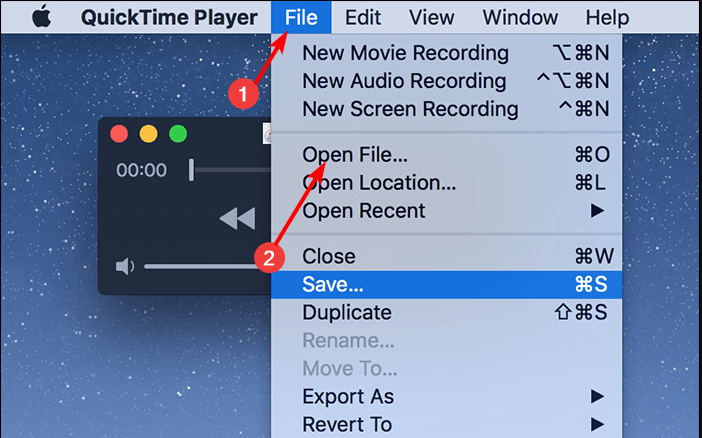Choose New Screen Recording
Image resolution: width=702 pixels, height=438 pixels.
click(x=446, y=109)
